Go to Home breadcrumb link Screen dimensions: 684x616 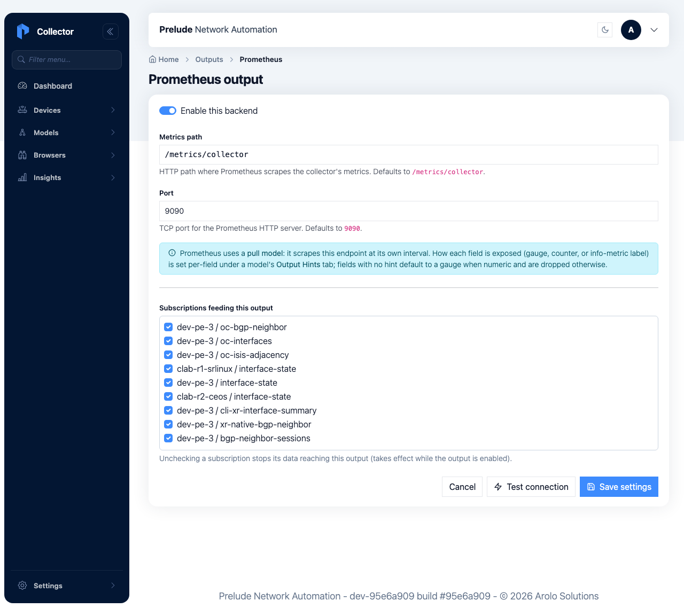point(164,59)
